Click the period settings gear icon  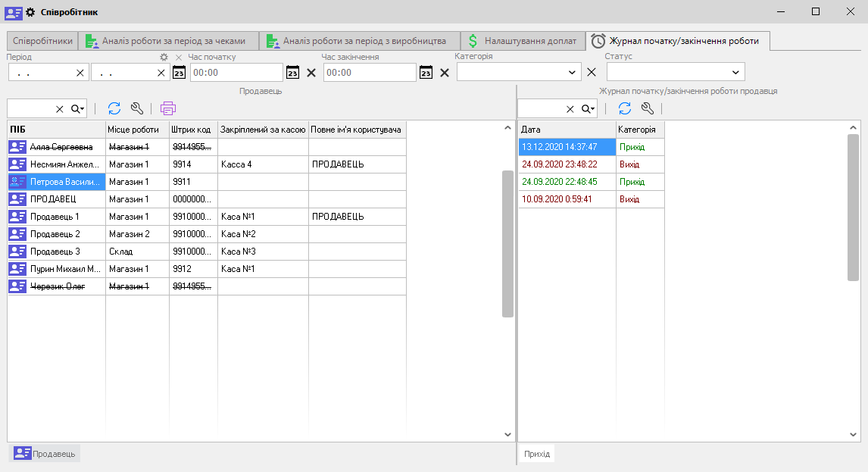tap(164, 58)
